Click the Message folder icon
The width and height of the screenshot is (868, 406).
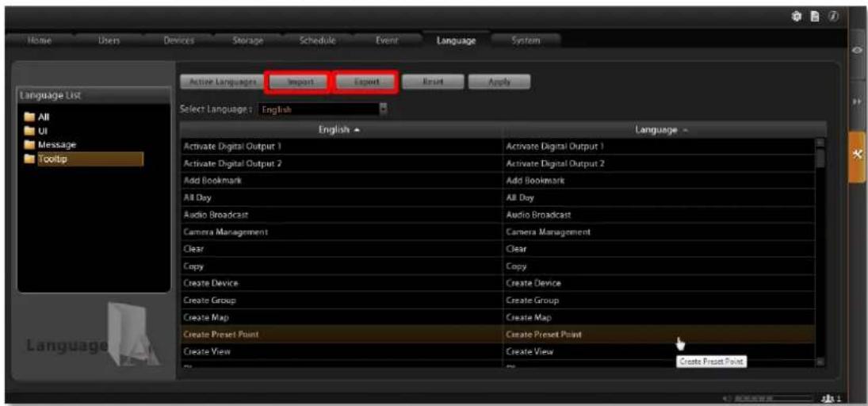click(x=29, y=145)
